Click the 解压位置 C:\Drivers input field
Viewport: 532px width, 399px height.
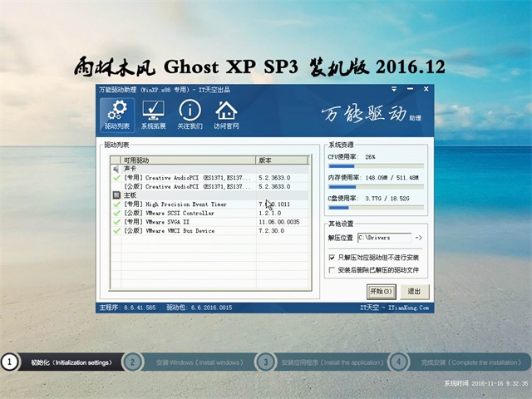pos(384,238)
